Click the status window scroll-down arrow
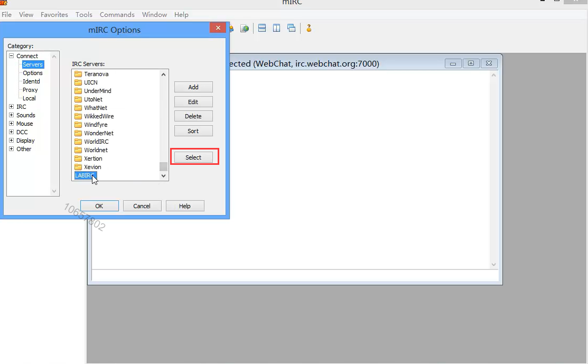The width and height of the screenshot is (588, 364). click(x=493, y=264)
